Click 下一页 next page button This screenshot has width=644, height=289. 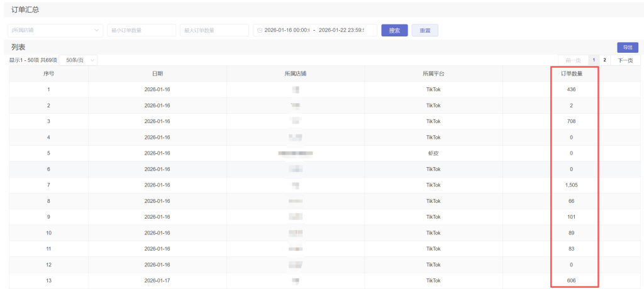[x=625, y=60]
